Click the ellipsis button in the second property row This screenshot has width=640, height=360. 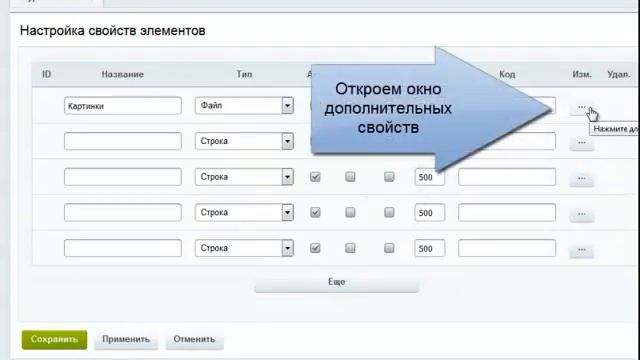[x=582, y=143]
